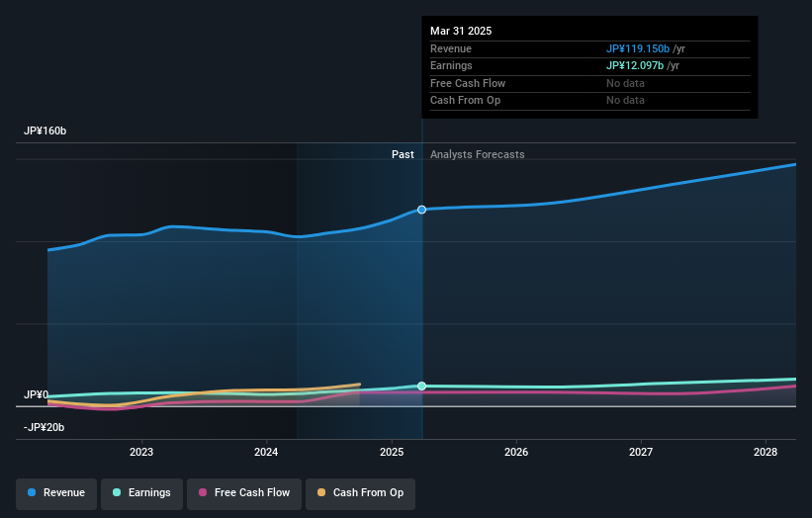The height and width of the screenshot is (518, 812).
Task: Click the Past section label
Action: coord(403,154)
